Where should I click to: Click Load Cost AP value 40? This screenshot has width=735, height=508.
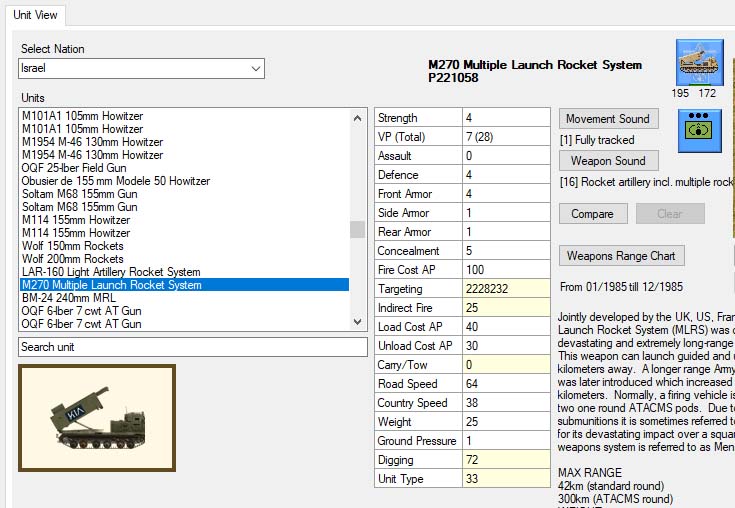506,327
